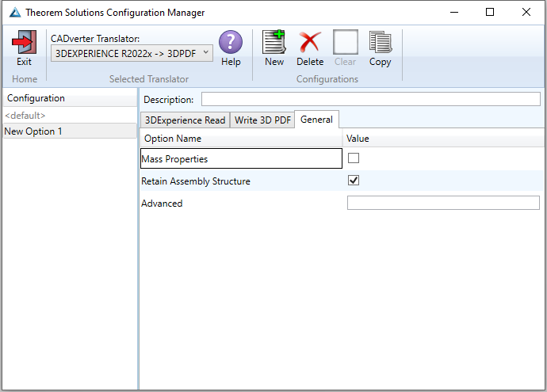Minimize the Configuration Manager window

tap(454, 12)
